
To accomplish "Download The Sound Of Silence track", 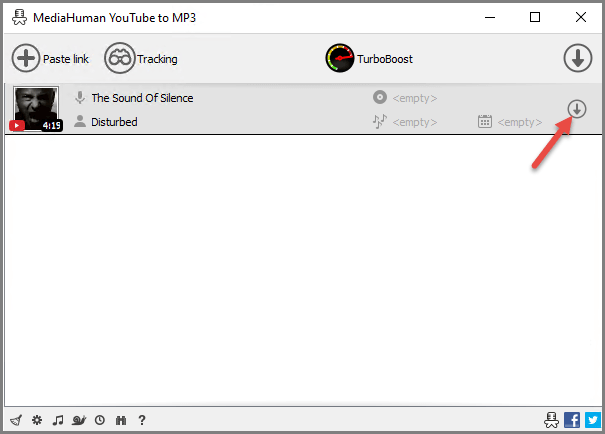I will (x=577, y=109).
